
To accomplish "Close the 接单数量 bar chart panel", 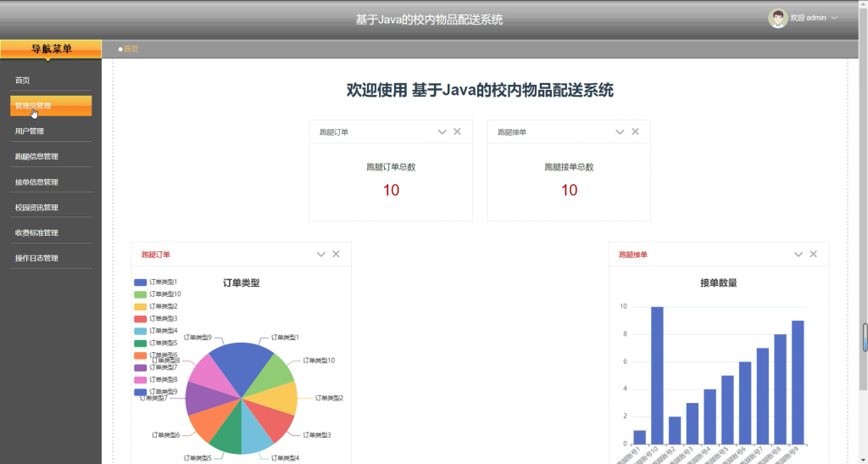I will coord(813,254).
